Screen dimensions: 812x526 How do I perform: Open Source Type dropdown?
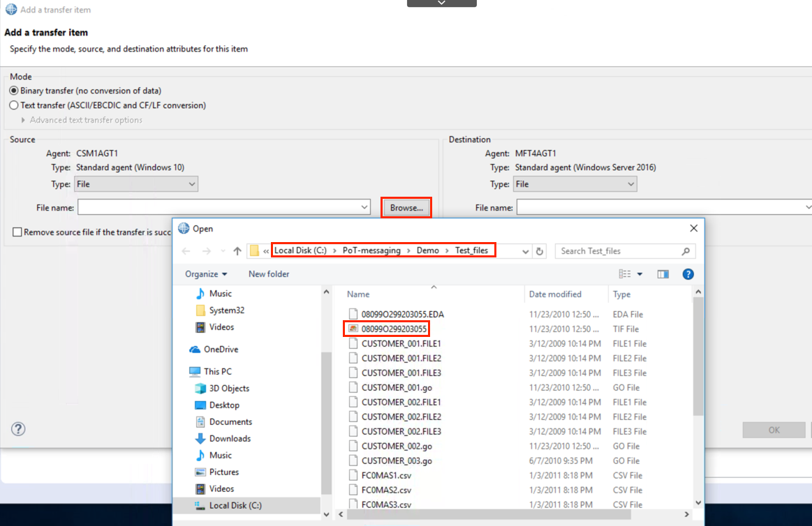point(136,184)
